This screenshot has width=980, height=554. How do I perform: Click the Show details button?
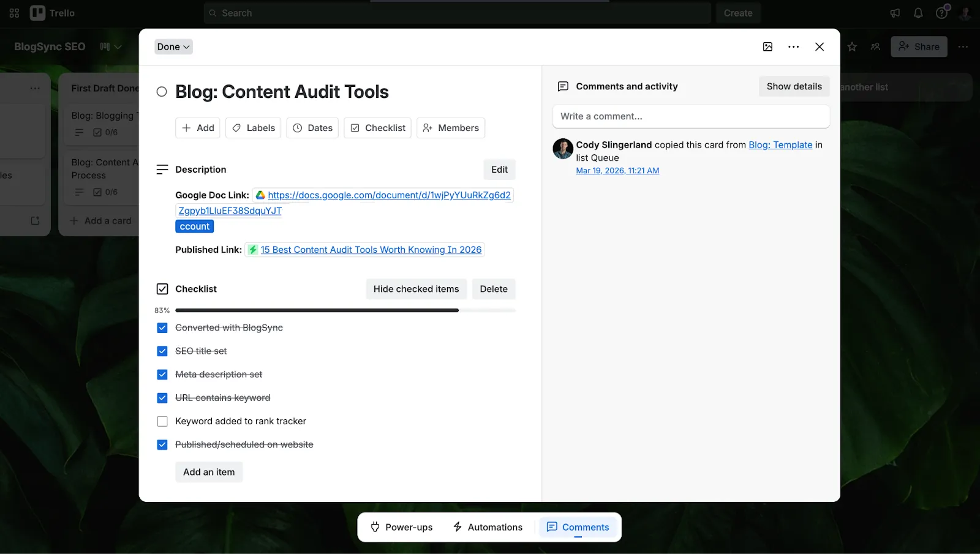tap(794, 86)
